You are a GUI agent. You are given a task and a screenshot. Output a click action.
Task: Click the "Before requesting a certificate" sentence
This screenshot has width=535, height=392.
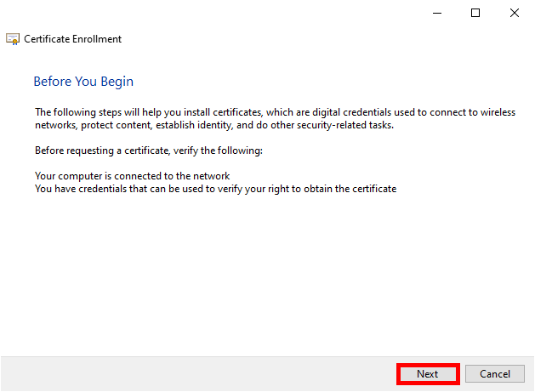pyautogui.click(x=102, y=151)
